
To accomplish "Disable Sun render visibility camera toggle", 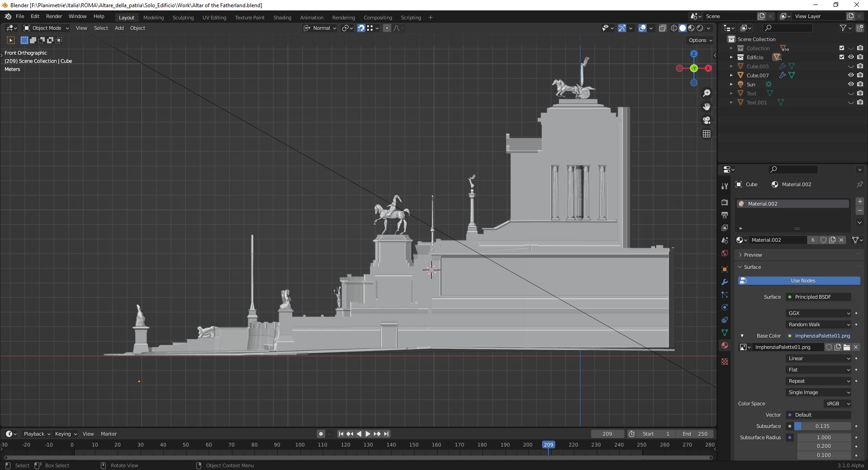I will click(x=861, y=84).
